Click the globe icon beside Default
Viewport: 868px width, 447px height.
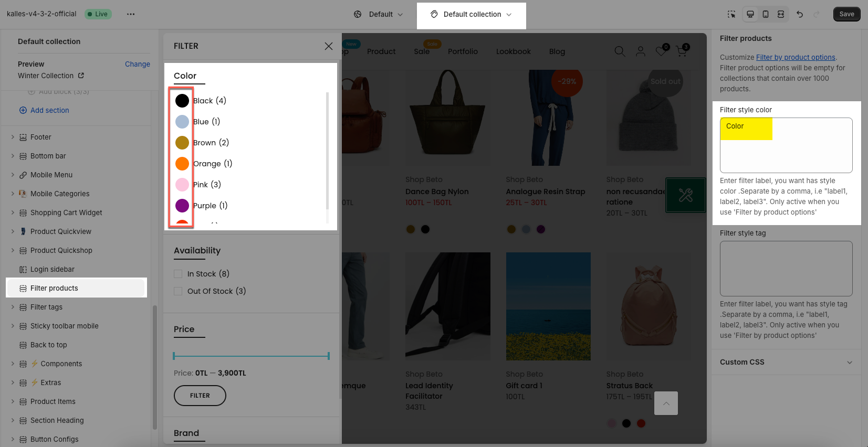coord(358,14)
